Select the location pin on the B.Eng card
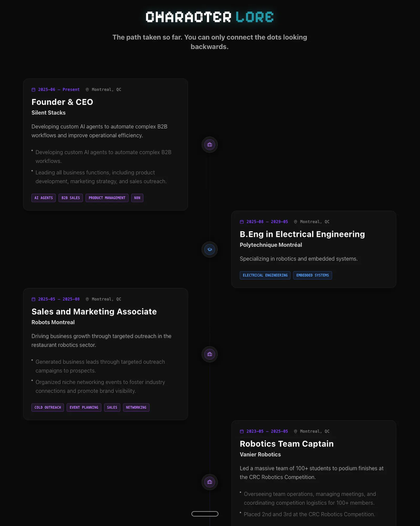Viewport: 420px width, 526px height. pyautogui.click(x=296, y=222)
